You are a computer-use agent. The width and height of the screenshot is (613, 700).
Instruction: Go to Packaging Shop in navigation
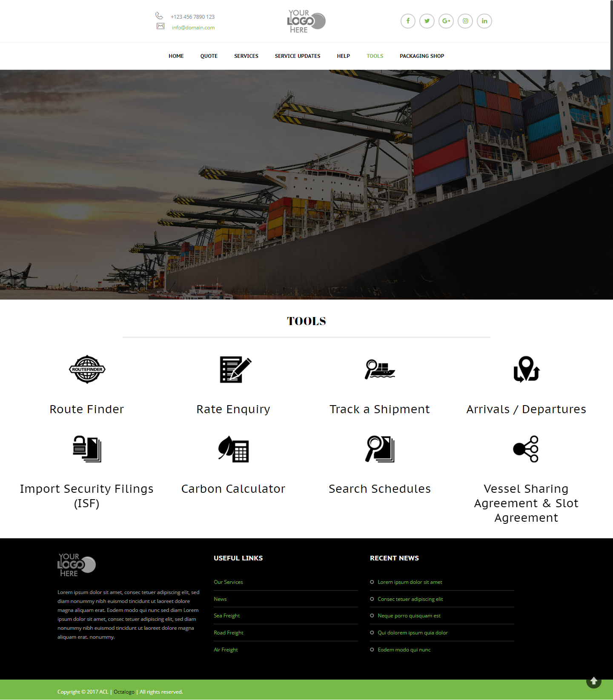pos(421,56)
